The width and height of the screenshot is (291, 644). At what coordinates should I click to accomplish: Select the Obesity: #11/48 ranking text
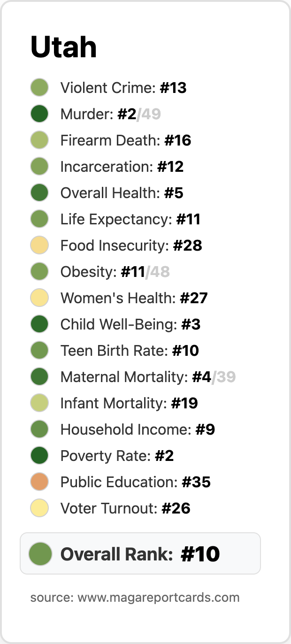pos(115,272)
